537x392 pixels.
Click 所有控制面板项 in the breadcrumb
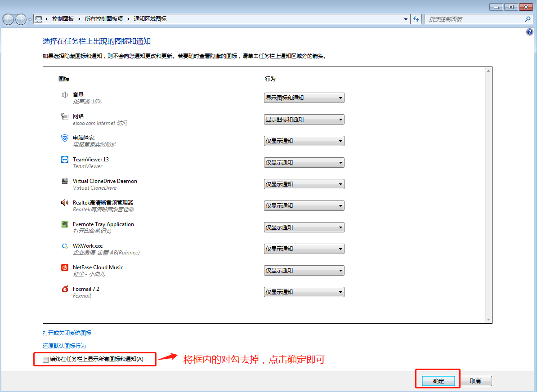(104, 19)
